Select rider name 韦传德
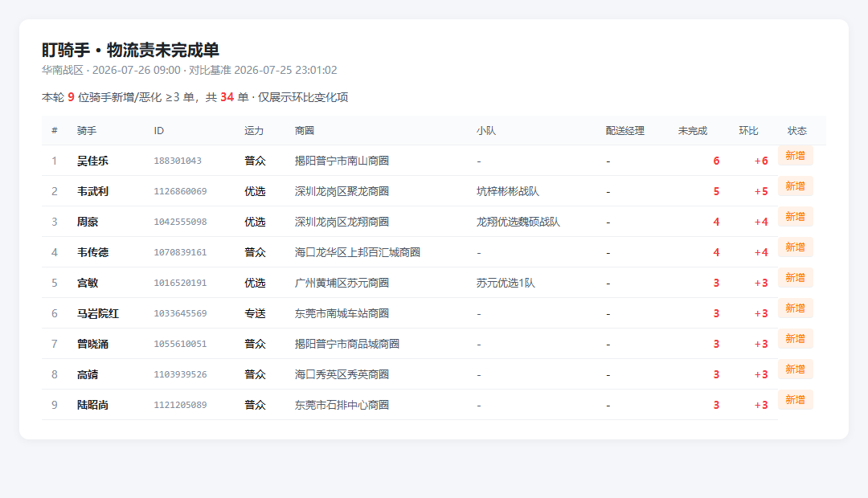This screenshot has width=868, height=498. [92, 252]
